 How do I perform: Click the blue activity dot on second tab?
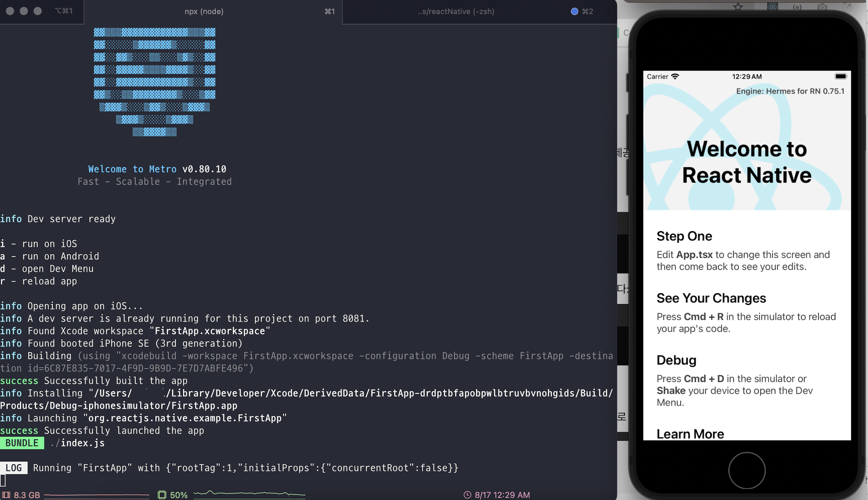coord(574,11)
